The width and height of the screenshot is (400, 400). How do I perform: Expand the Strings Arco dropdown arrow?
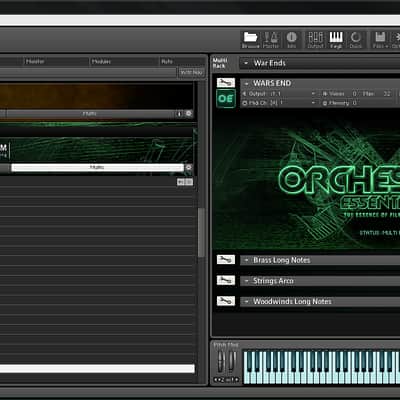(x=246, y=281)
